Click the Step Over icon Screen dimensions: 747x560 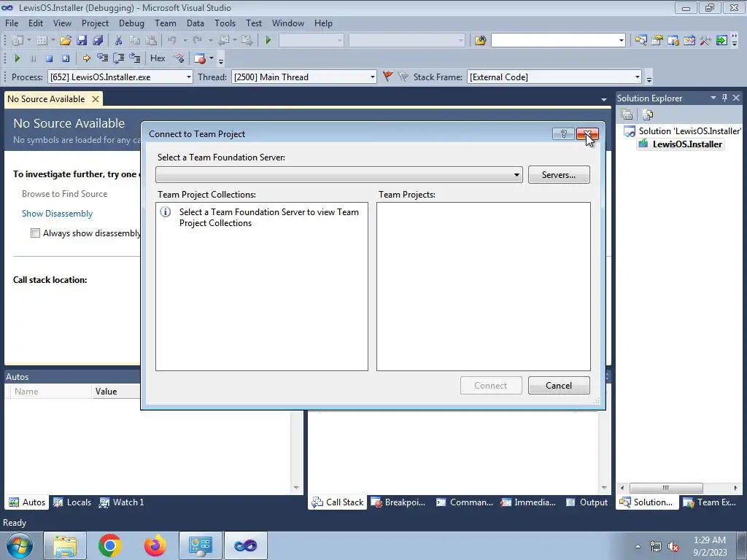(119, 58)
